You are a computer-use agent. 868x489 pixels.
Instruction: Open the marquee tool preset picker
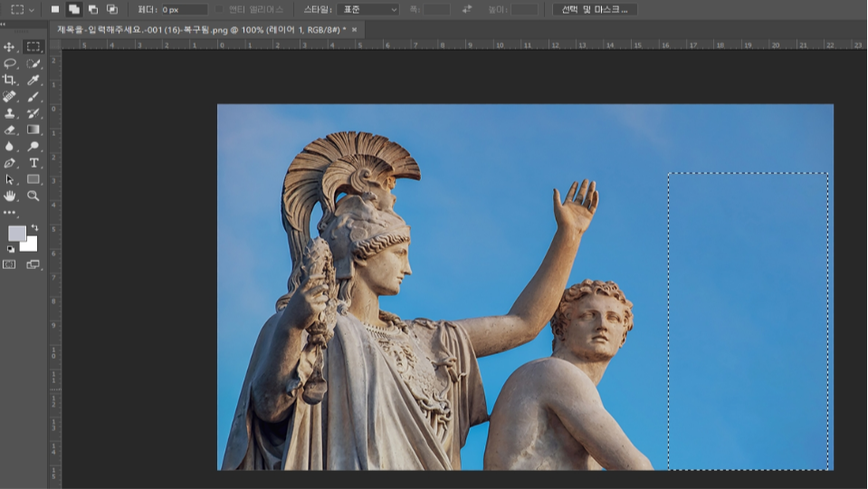tap(23, 9)
